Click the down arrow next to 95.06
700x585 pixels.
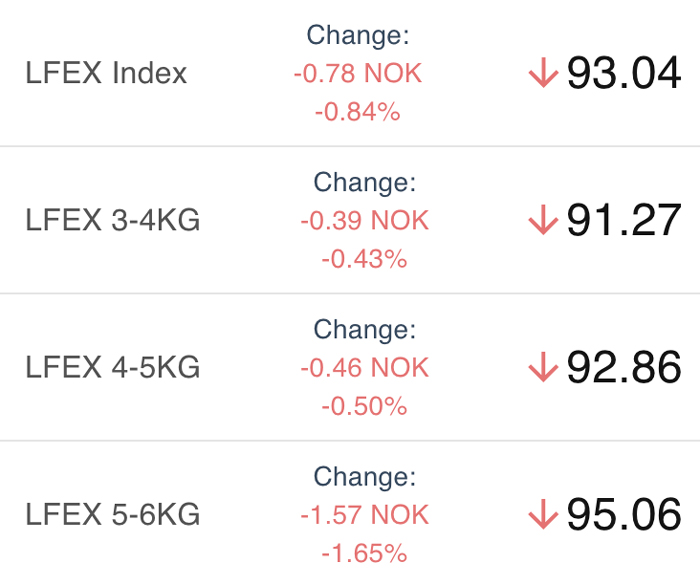(543, 514)
